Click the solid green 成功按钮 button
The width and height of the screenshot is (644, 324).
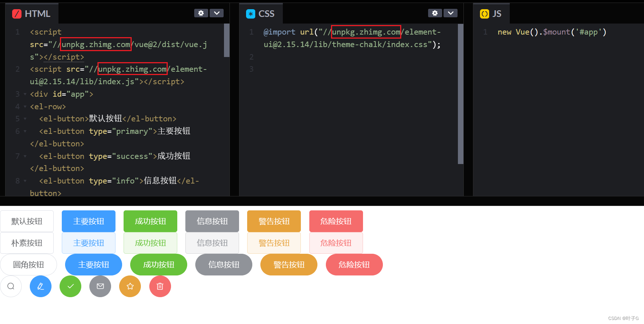pos(150,221)
